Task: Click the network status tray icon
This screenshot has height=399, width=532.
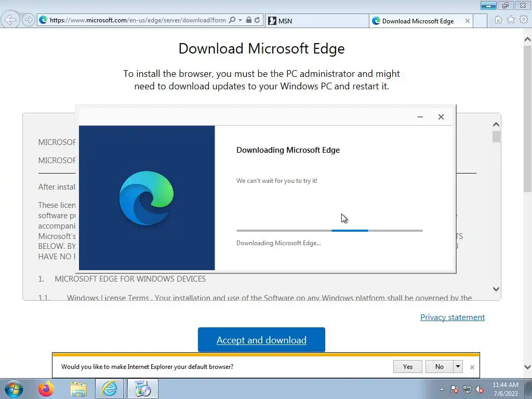Action: click(467, 390)
